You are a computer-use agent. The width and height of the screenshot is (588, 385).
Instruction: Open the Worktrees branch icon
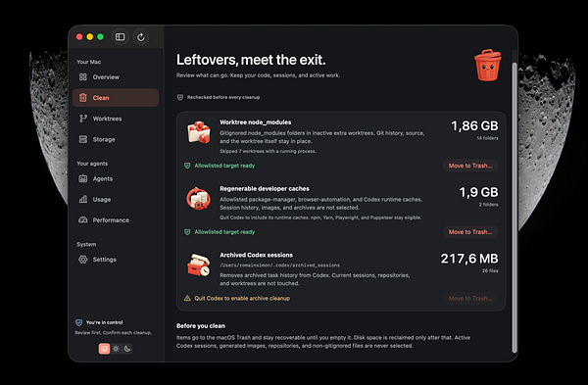tap(83, 119)
